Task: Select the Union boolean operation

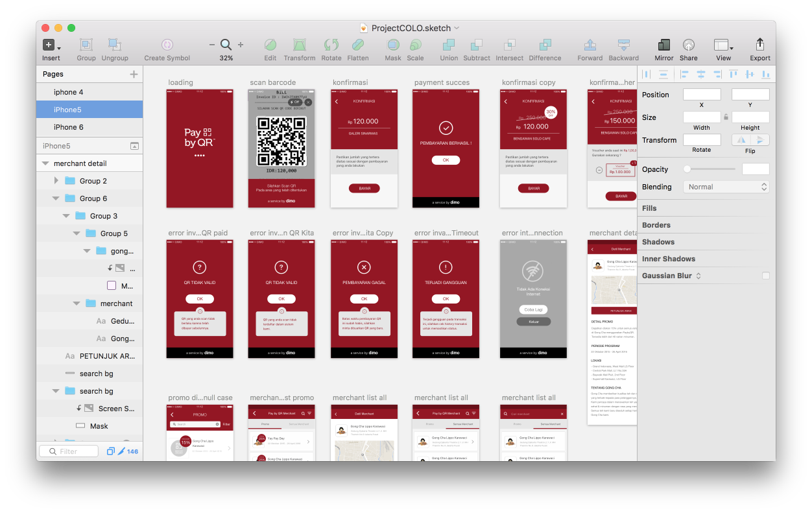Action: 448,45
